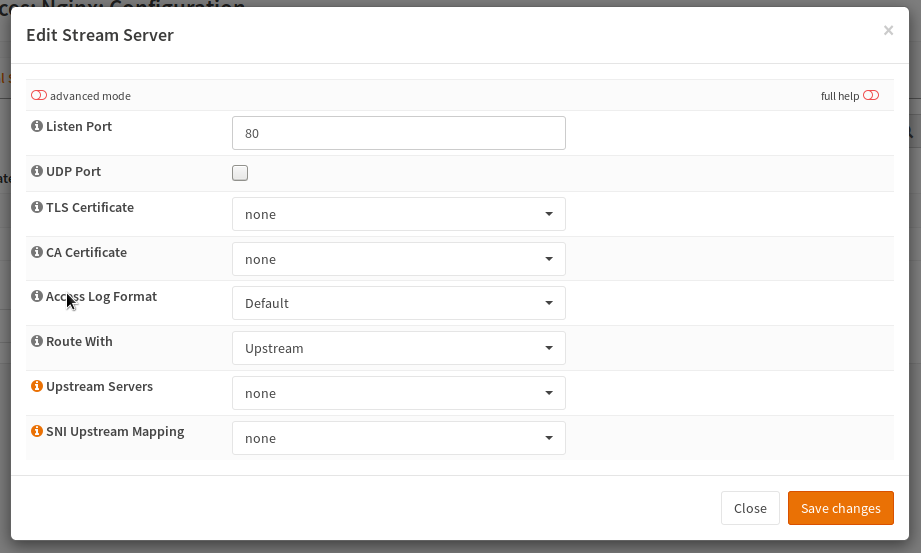Image resolution: width=921 pixels, height=553 pixels.
Task: Show help via TLS Certificate info icon
Action: point(37,208)
